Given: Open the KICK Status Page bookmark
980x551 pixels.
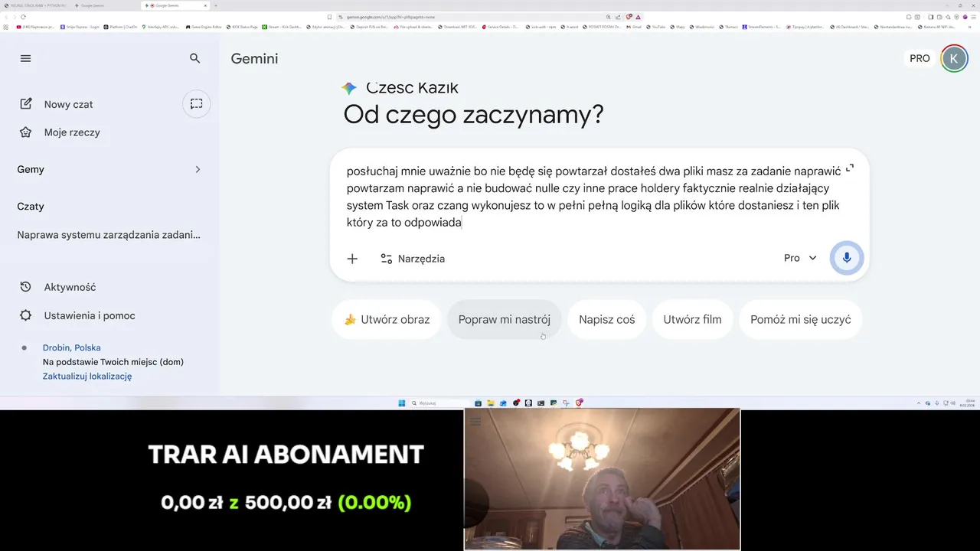Looking at the screenshot, I should pos(241,27).
